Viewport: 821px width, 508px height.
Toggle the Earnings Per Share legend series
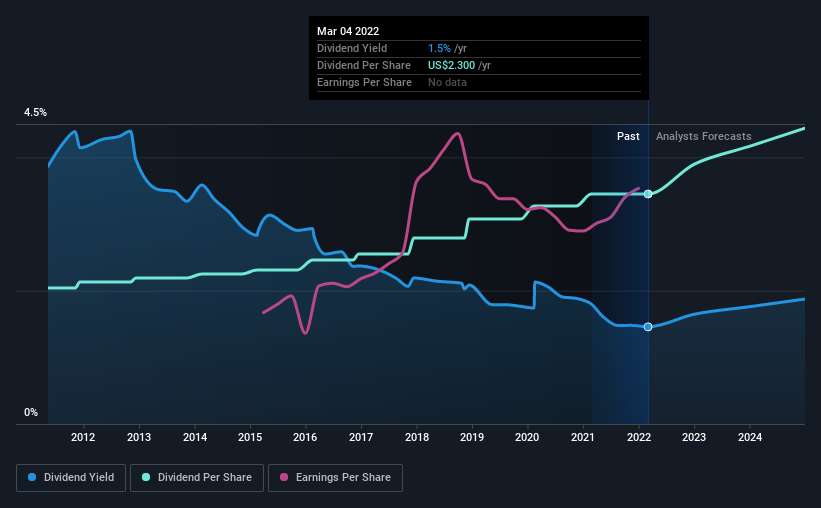pos(337,478)
